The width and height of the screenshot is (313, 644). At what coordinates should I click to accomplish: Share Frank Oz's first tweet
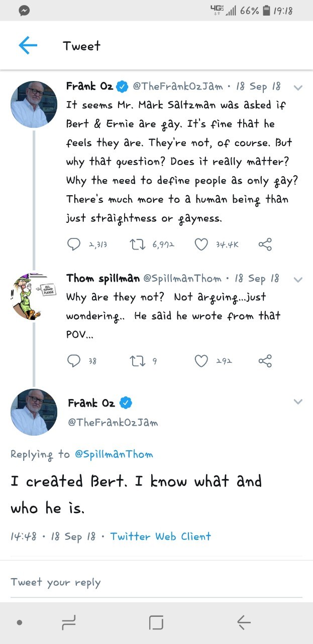[265, 245]
